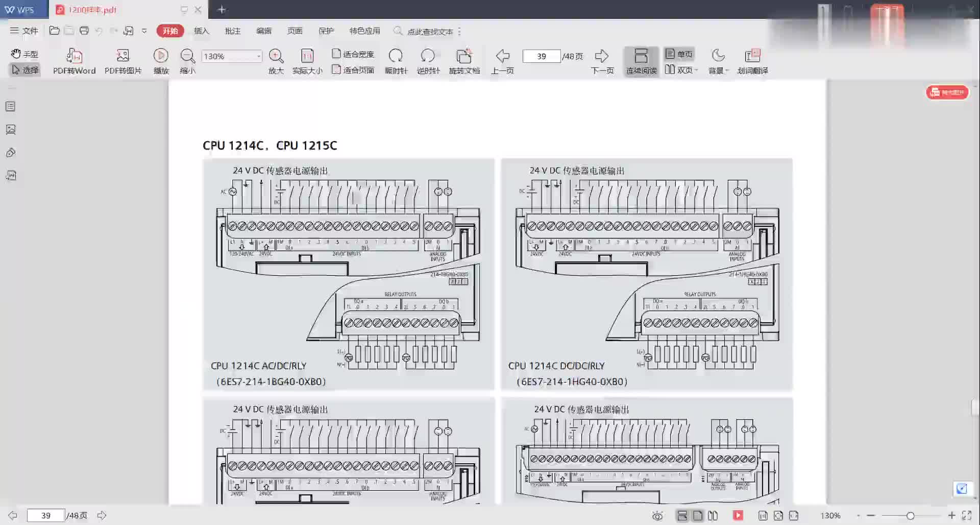The height and width of the screenshot is (525, 980).
Task: Activate the Select (选择) tool
Action: 24,69
